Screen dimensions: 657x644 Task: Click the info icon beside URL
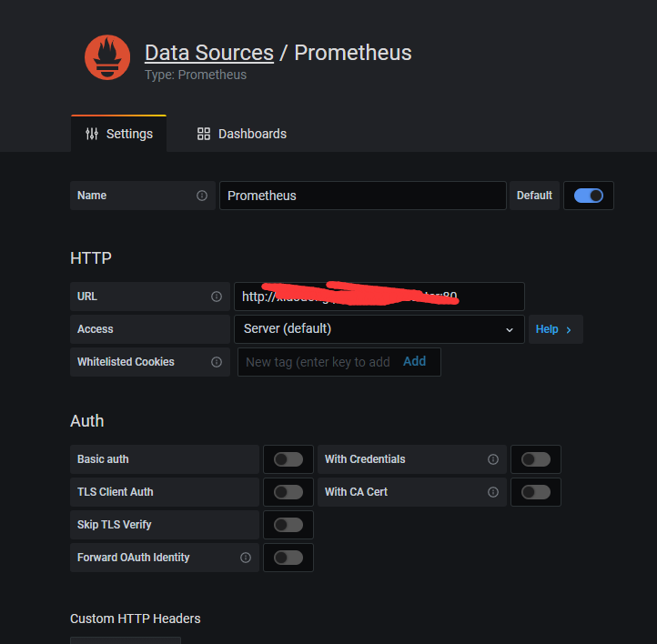[217, 297]
